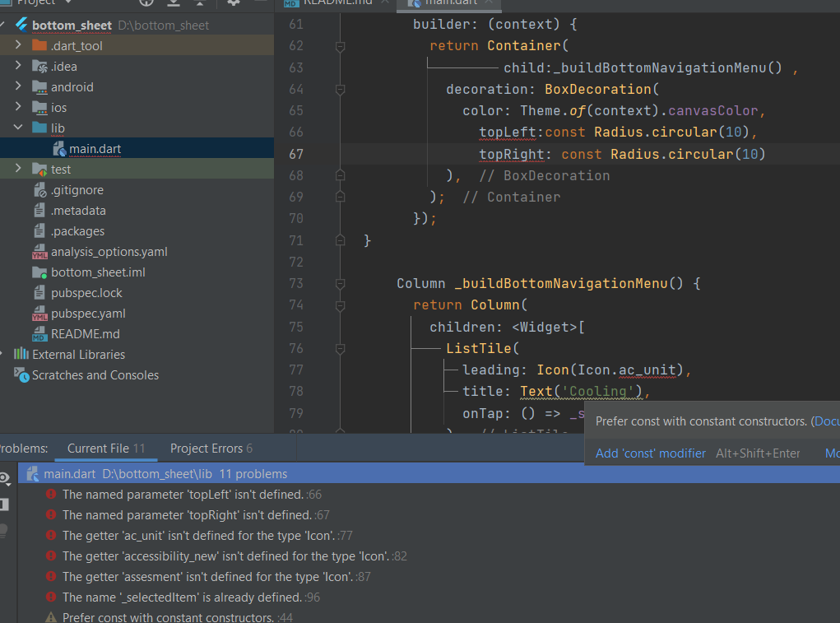Viewport: 840px width, 623px height.
Task: Open Scratches and Consoles icon
Action: (21, 375)
